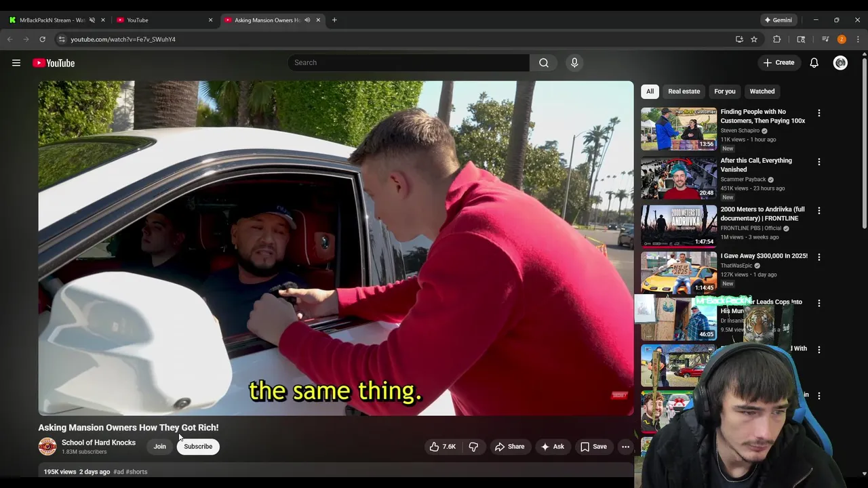The image size is (868, 488).
Task: Open After this Call, Everything Vanished thumbnail
Action: click(679, 178)
